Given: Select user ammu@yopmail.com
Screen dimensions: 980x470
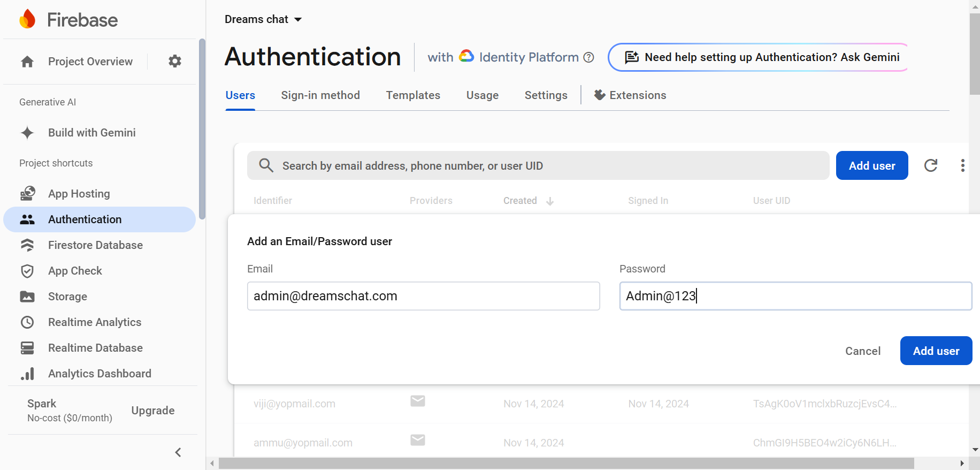Looking at the screenshot, I should 303,443.
